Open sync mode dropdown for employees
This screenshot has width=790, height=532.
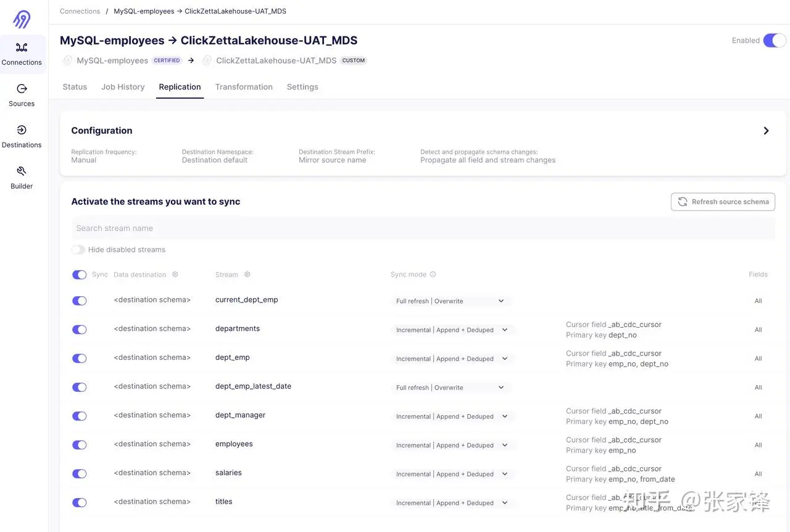point(453,446)
